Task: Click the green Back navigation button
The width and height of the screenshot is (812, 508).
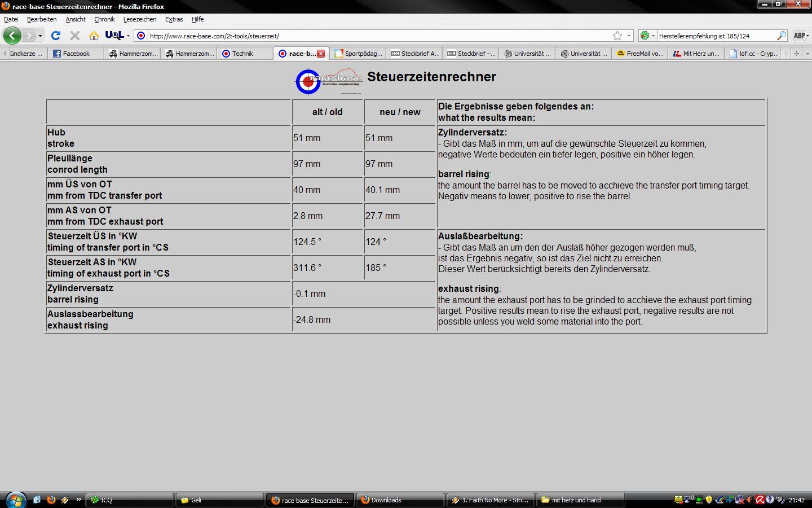Action: tap(12, 36)
